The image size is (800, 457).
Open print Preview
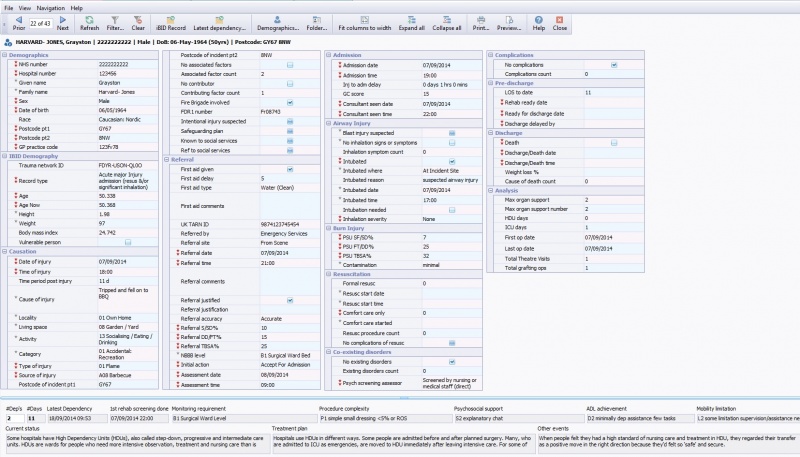pyautogui.click(x=509, y=23)
